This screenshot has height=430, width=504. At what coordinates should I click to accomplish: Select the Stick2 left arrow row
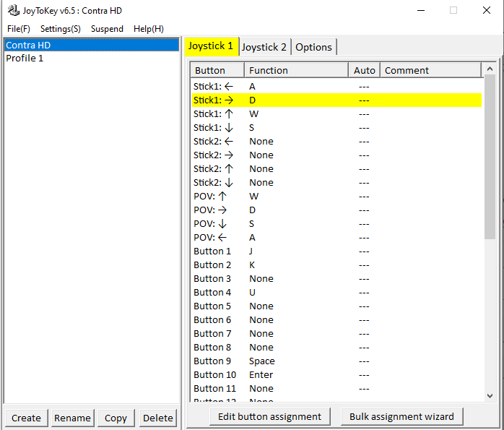click(x=336, y=141)
